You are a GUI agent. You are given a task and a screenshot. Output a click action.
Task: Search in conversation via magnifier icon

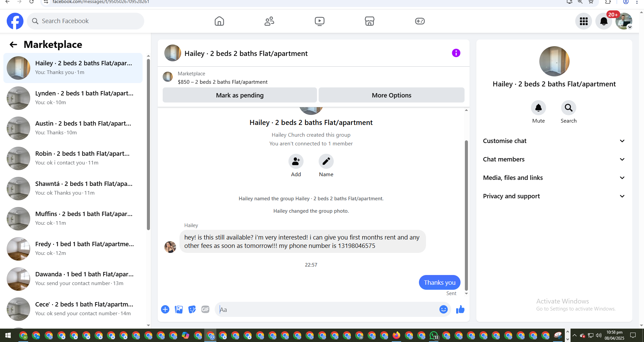click(569, 108)
